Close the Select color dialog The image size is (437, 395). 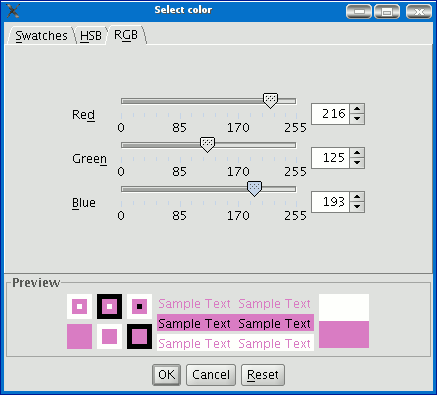419,12
